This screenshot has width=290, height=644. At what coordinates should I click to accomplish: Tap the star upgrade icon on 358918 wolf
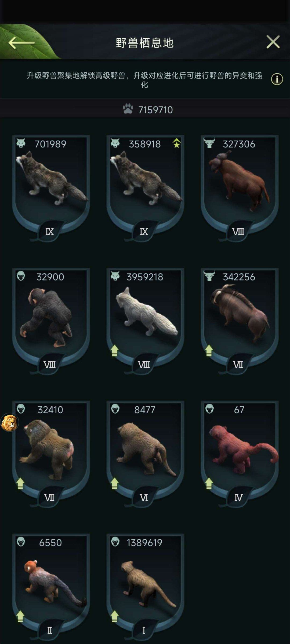[176, 143]
